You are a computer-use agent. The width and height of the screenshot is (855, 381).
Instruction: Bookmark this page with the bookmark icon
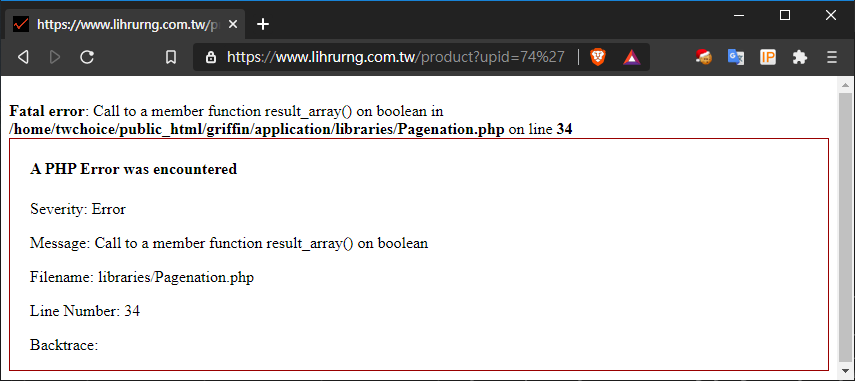tap(171, 57)
